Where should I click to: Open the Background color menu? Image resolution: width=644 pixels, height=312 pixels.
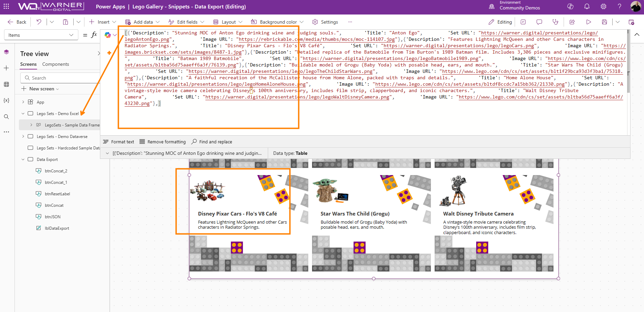pyautogui.click(x=277, y=22)
